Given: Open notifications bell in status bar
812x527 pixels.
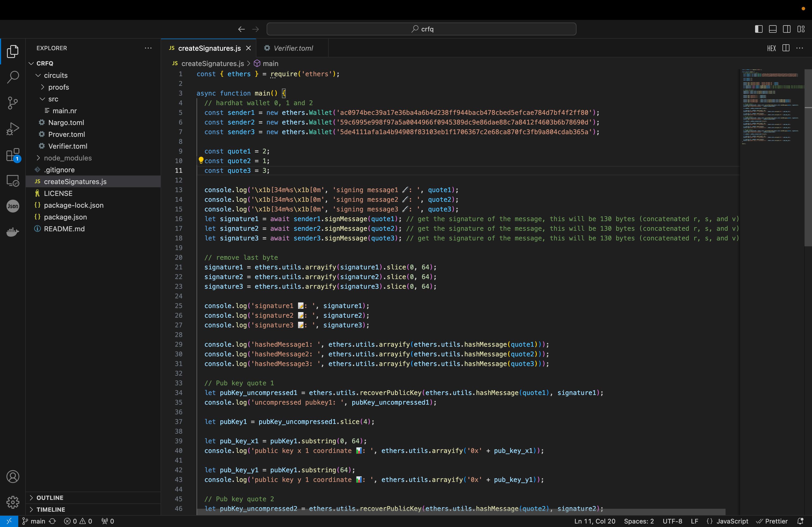Looking at the screenshot, I should point(800,521).
